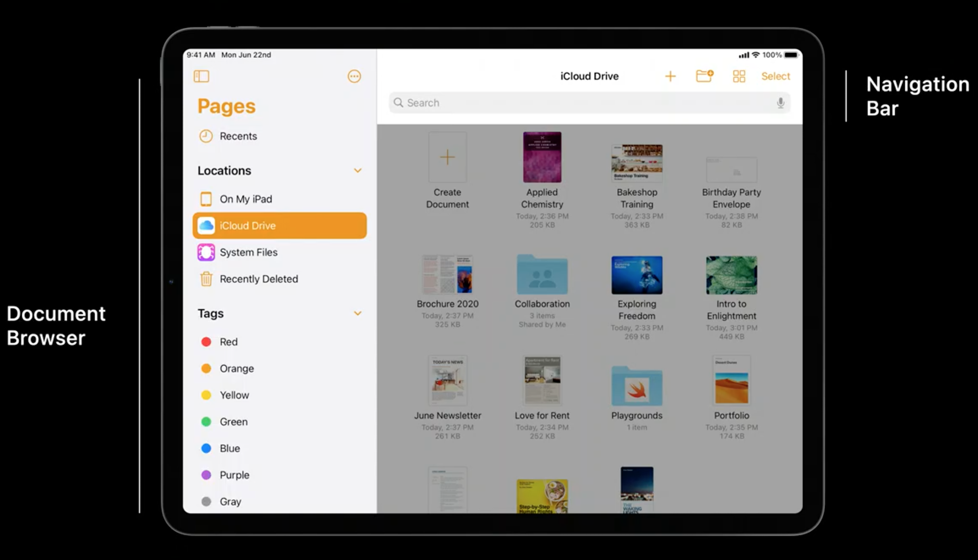Open the dark blue book cover thumbnail
Image resolution: width=978 pixels, height=560 pixels.
(637, 490)
